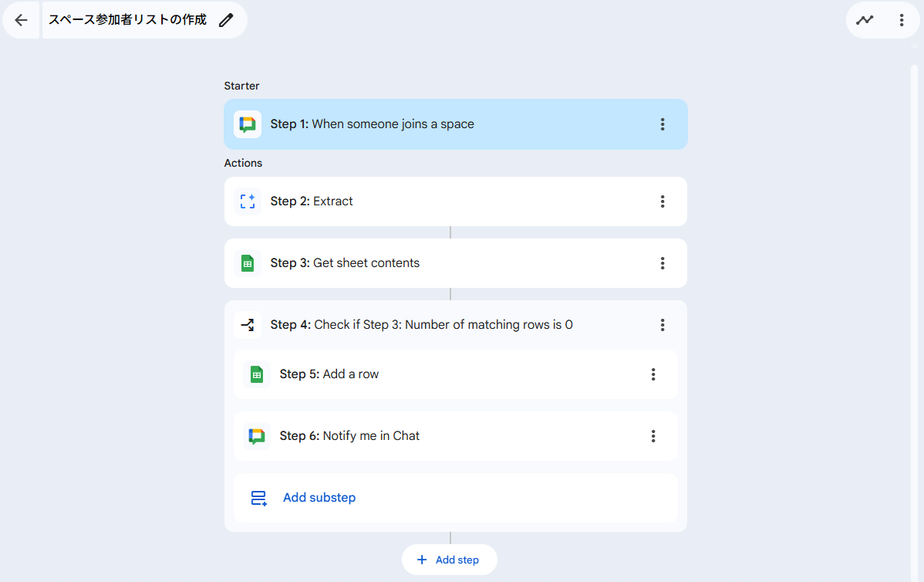The height and width of the screenshot is (582, 924).
Task: Click the Sheets icon on Step 3
Action: coord(248,263)
